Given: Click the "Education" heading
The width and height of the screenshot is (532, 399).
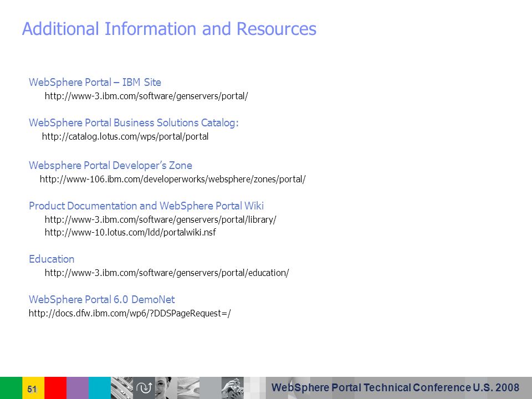Looking at the screenshot, I should pyautogui.click(x=52, y=259).
